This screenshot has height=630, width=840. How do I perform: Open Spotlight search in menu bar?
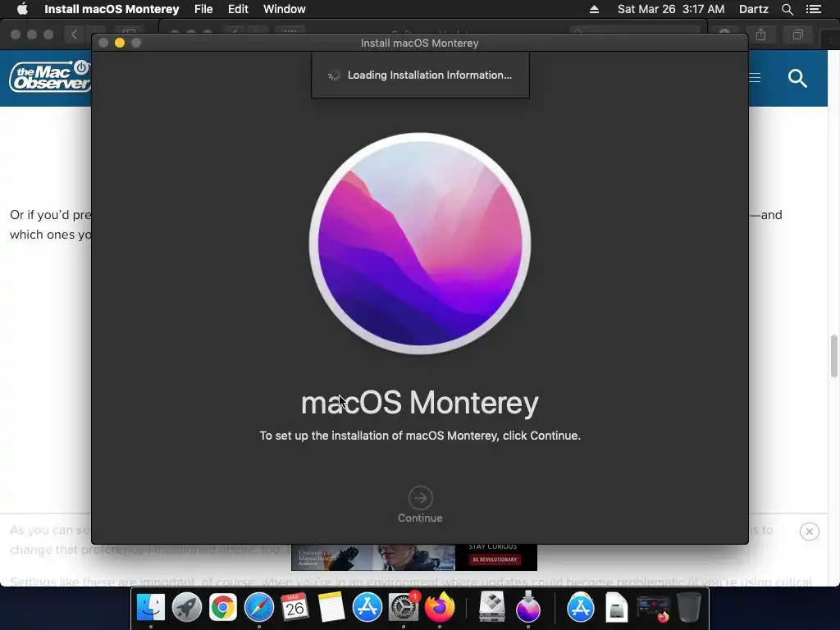coord(787,9)
